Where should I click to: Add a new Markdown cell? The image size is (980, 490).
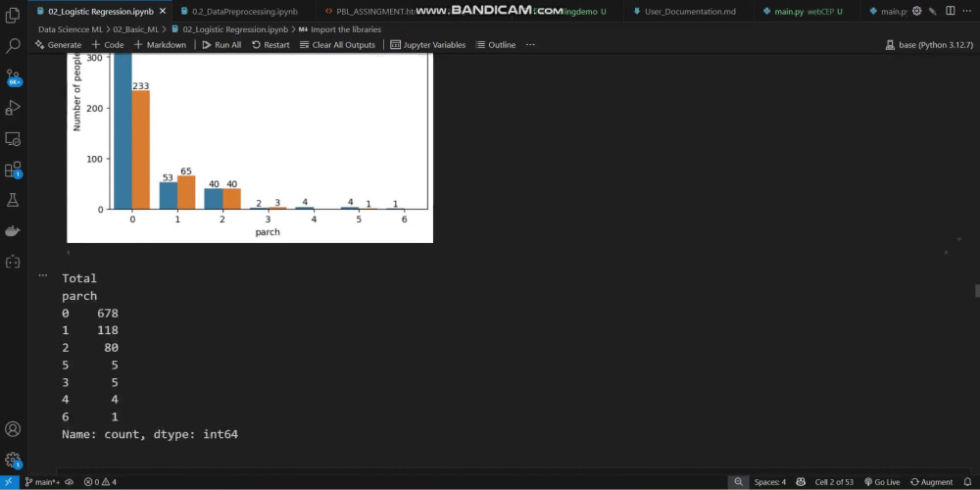pos(160,45)
